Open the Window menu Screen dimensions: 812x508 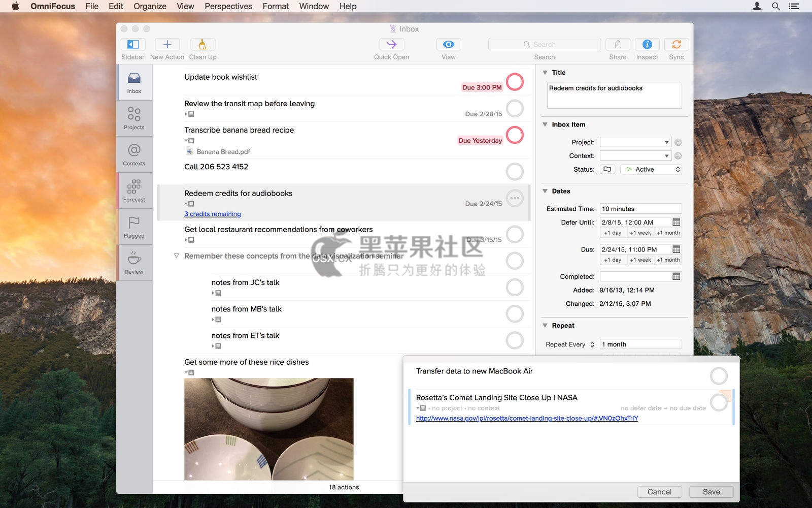(314, 6)
